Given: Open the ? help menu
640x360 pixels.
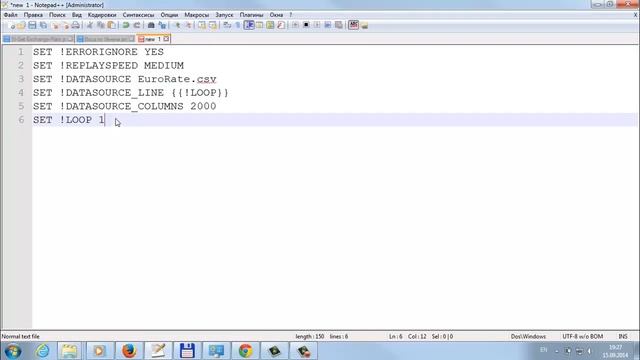Looking at the screenshot, I should point(291,15).
